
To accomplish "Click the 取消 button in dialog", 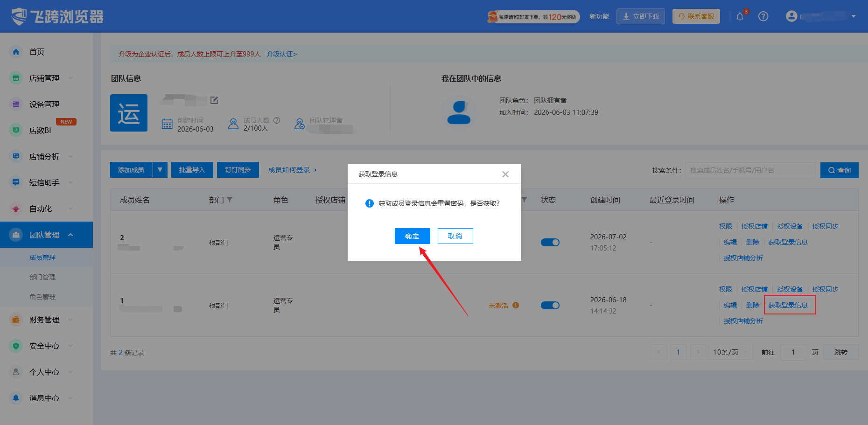I will (455, 236).
